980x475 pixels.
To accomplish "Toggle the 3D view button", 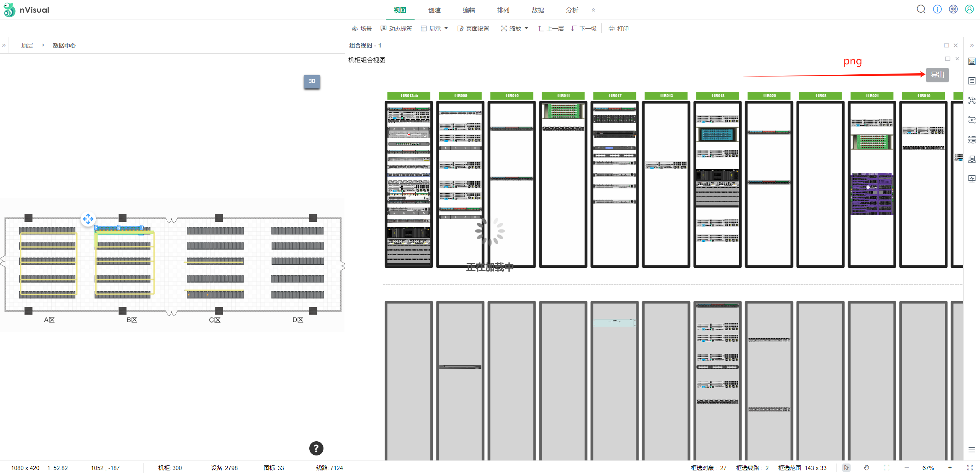I will (x=312, y=81).
